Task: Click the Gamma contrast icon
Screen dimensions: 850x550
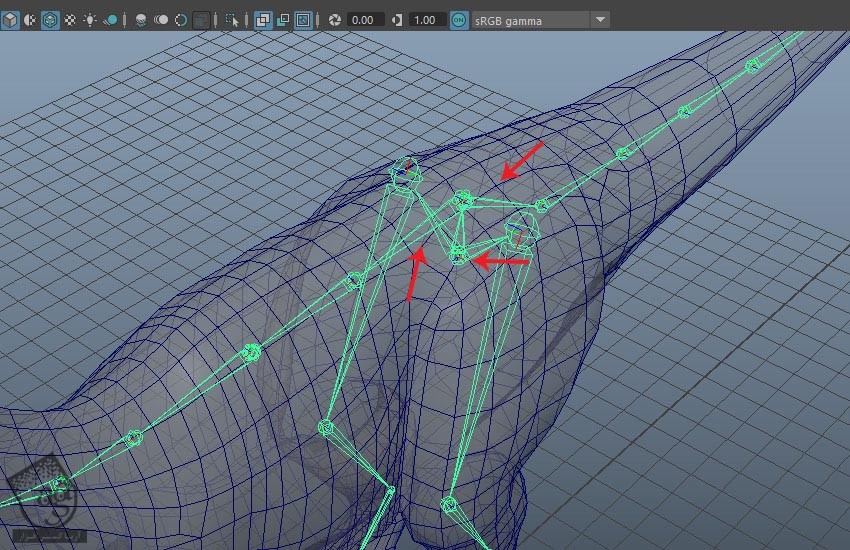Action: 398,19
